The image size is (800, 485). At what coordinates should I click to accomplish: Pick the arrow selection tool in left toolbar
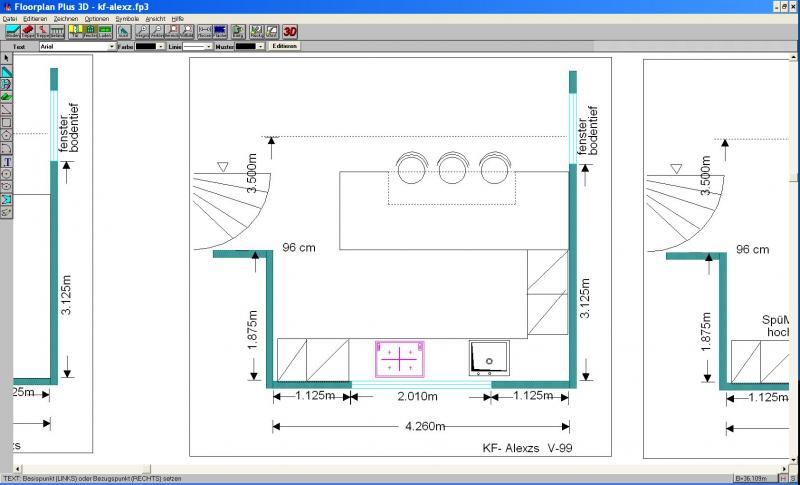(7, 59)
